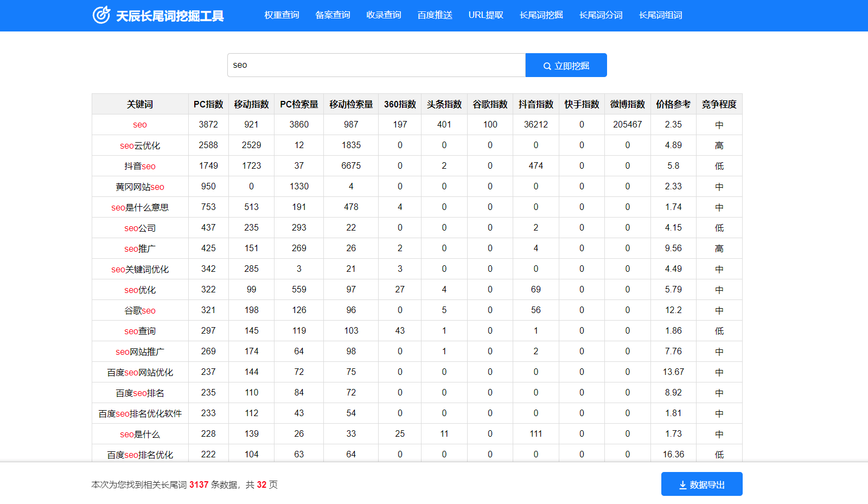The height and width of the screenshot is (504, 868).
Task: Select keyword seo是什么
Action: click(140, 434)
